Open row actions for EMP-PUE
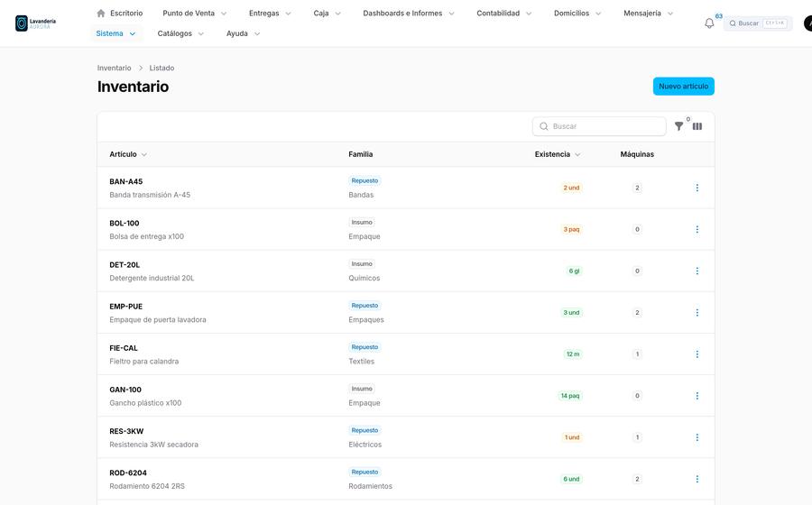Screen dimensions: 812x505 click(697, 313)
